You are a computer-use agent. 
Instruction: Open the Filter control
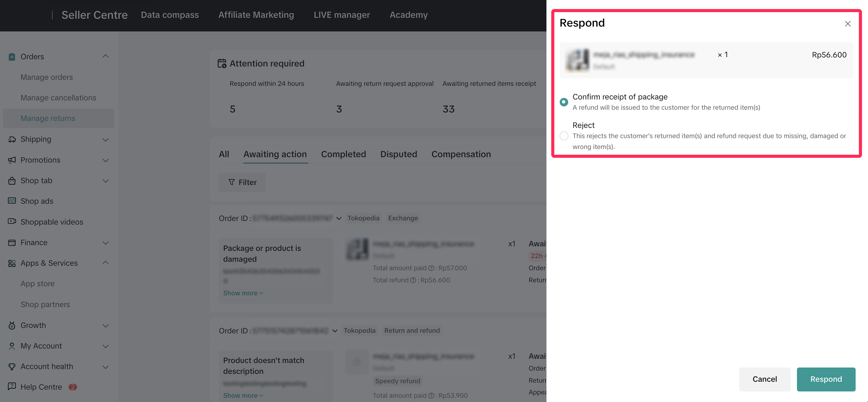click(x=242, y=182)
